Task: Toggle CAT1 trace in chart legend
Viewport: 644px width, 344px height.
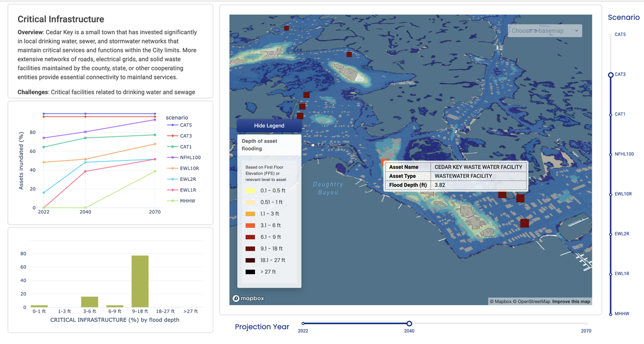Action: click(x=179, y=147)
